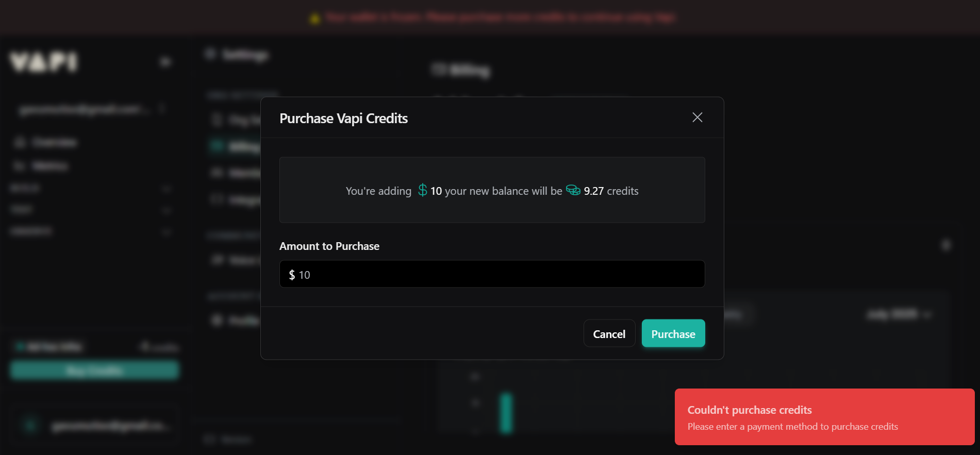The image size is (980, 455).
Task: Close the Purchase Vapi Credits dialog
Action: 697,117
